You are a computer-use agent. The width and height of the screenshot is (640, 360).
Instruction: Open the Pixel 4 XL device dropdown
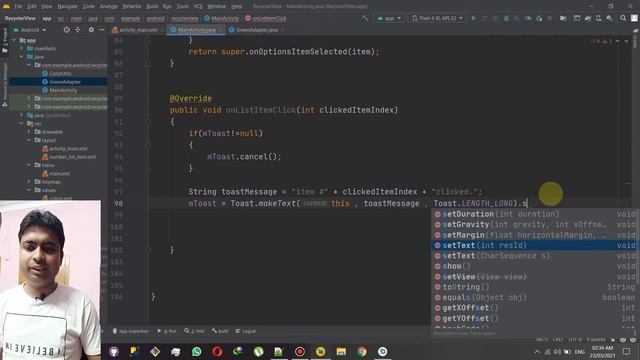[437, 18]
